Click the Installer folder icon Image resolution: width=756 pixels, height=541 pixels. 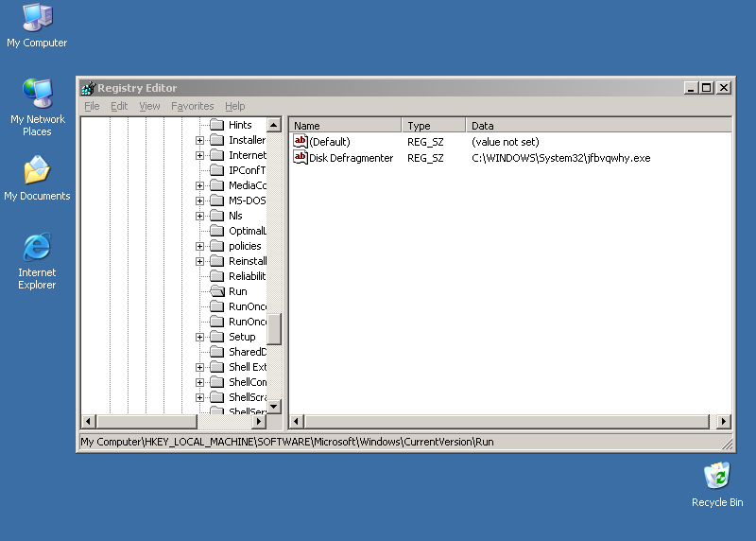pos(217,140)
